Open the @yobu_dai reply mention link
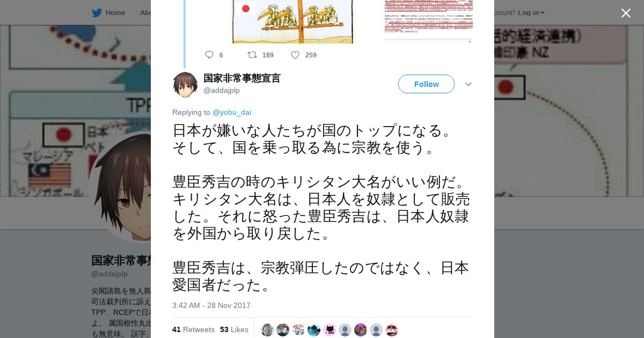The width and height of the screenshot is (644, 338). click(232, 112)
